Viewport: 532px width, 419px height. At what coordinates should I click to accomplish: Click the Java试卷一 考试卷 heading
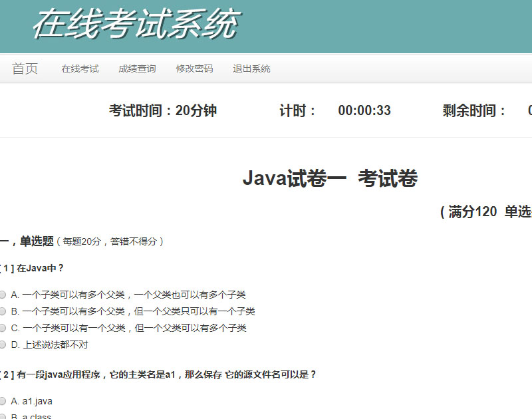pos(330,178)
